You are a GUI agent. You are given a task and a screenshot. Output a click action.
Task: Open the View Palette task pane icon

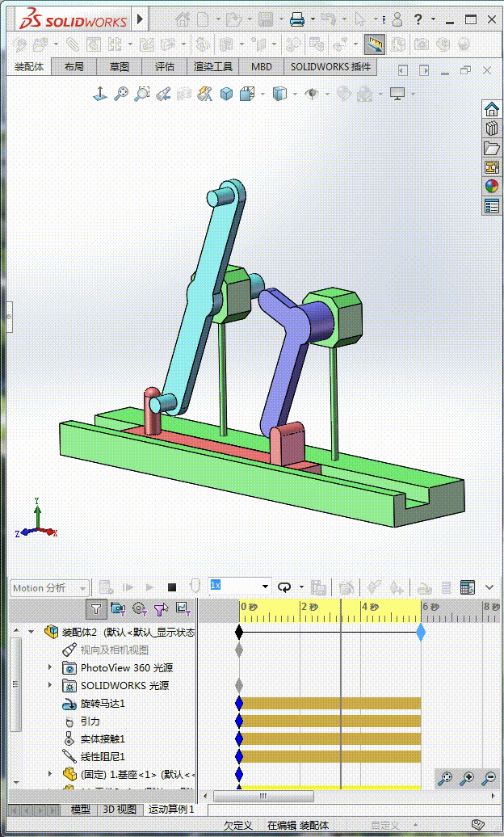tap(492, 167)
